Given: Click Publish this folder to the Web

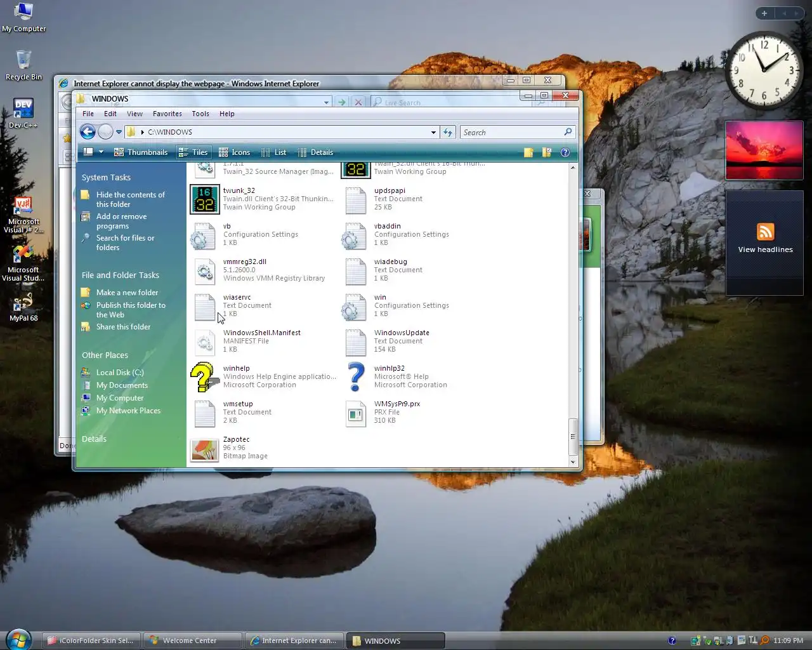Looking at the screenshot, I should [x=131, y=310].
